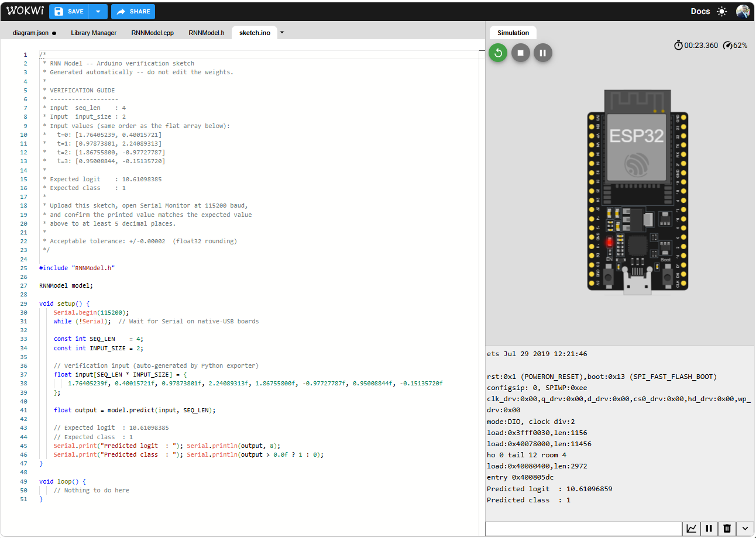Expand the file tabs dropdown arrow
This screenshot has height=538, width=756.
tap(282, 33)
